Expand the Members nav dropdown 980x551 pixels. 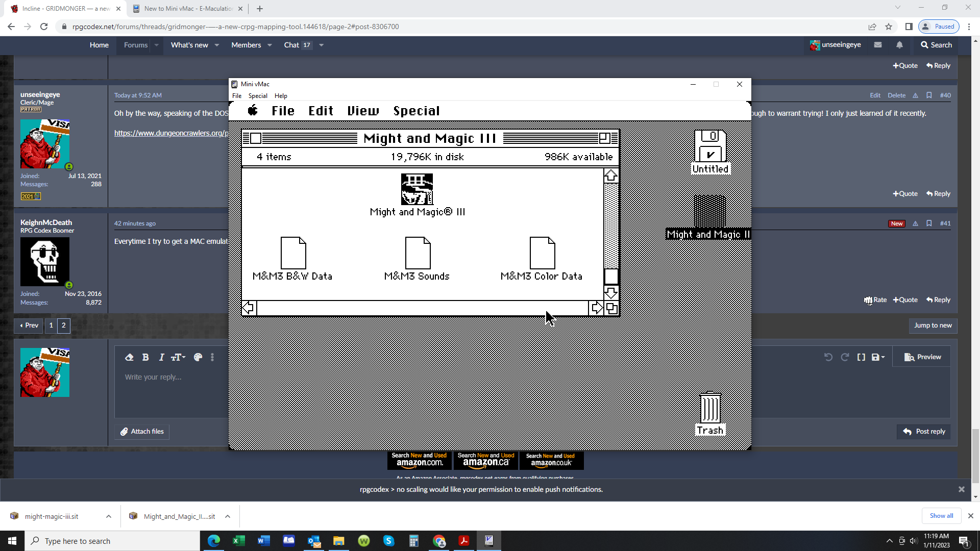click(x=269, y=45)
